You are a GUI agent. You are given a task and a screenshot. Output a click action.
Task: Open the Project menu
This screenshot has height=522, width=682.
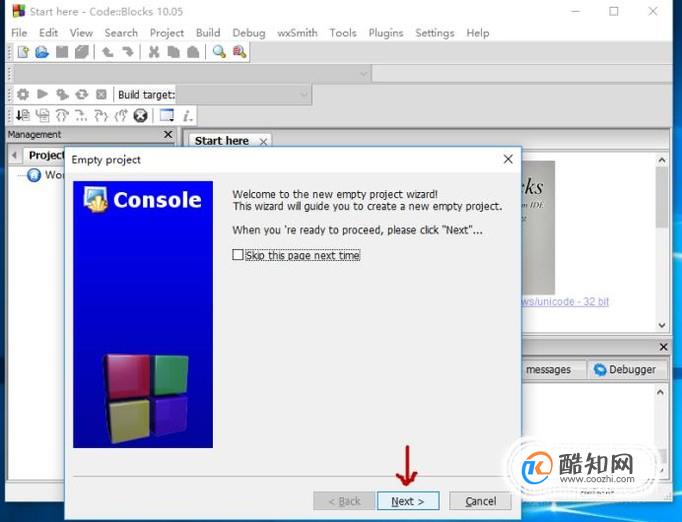point(167,33)
